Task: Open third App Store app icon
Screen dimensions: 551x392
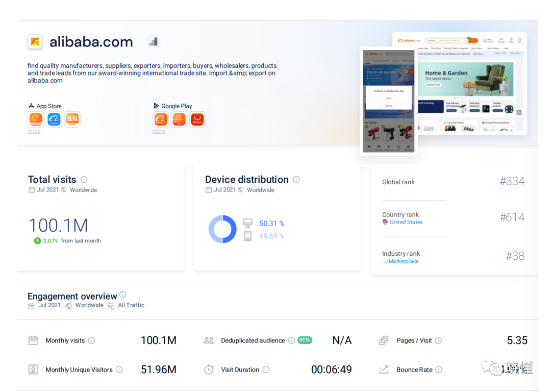Action: point(72,119)
